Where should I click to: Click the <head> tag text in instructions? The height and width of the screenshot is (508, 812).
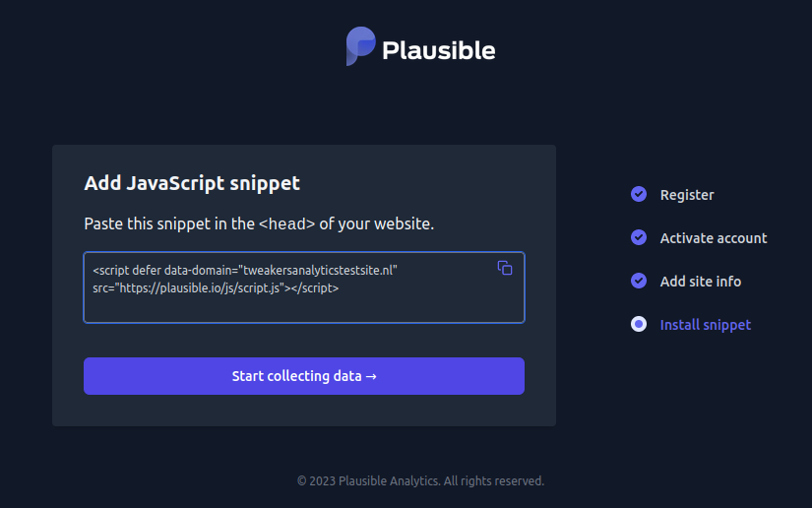(x=287, y=224)
